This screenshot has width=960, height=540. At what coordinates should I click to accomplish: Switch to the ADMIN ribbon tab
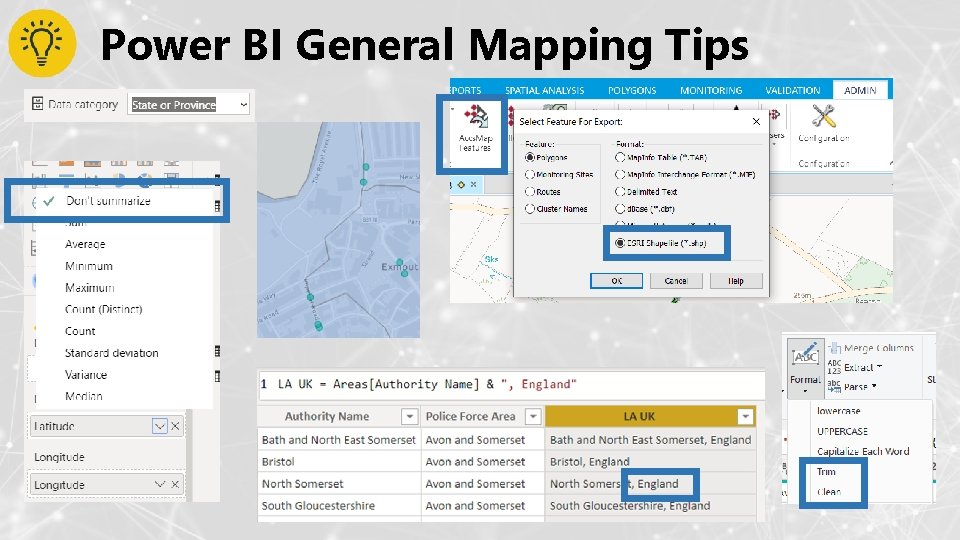tap(860, 90)
